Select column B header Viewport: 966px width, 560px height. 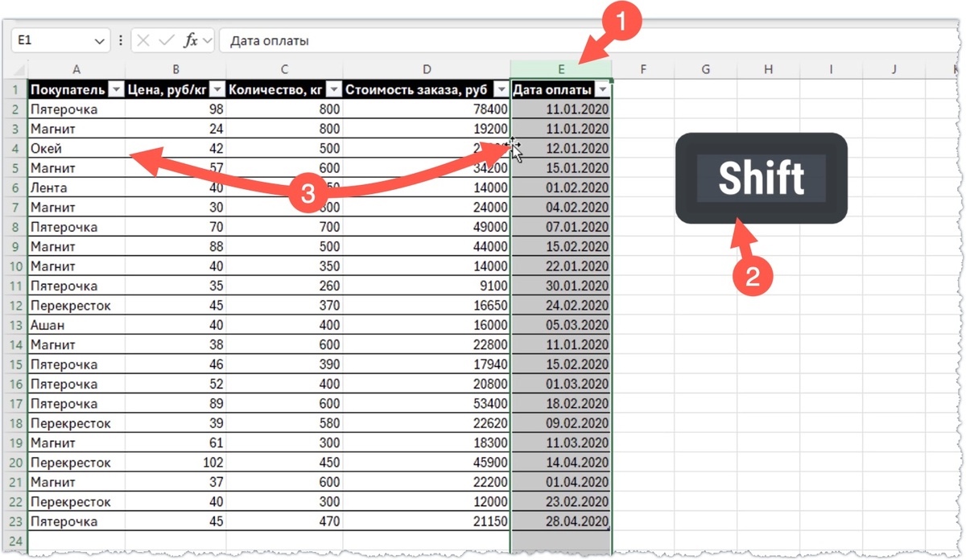pyautogui.click(x=175, y=70)
